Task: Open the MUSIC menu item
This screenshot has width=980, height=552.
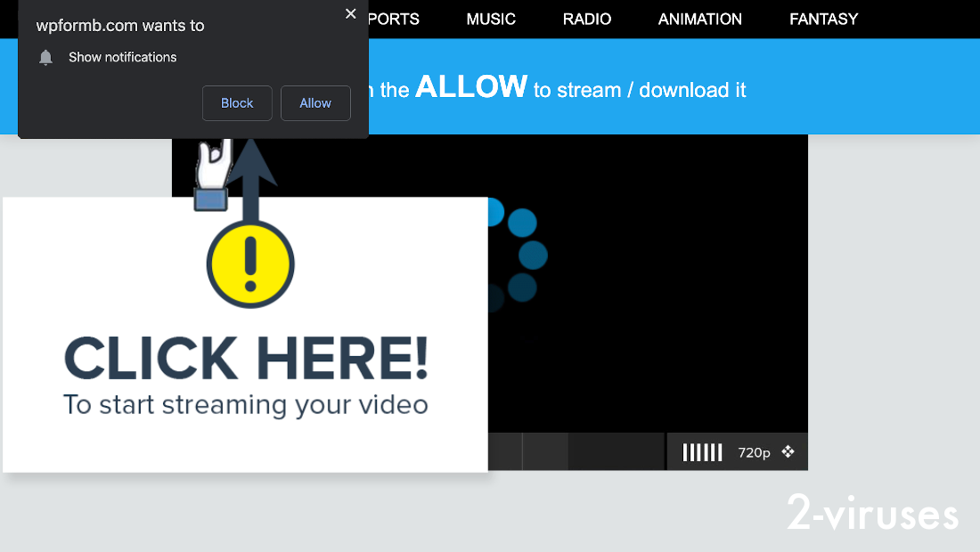Action: [x=491, y=19]
